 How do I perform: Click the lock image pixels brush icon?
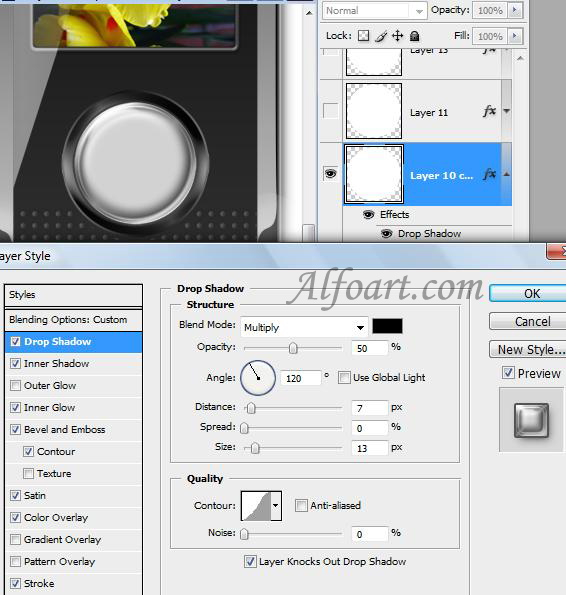pyautogui.click(x=381, y=36)
